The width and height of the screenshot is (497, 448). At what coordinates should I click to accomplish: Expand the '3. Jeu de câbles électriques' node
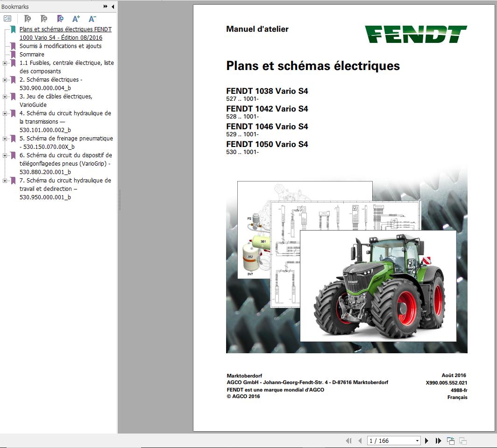point(5,97)
